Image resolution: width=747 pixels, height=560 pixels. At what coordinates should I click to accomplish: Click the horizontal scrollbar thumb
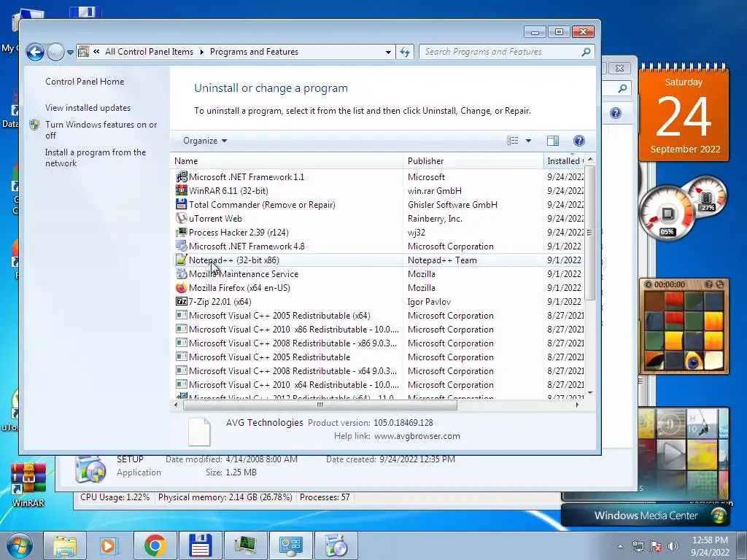point(320,405)
